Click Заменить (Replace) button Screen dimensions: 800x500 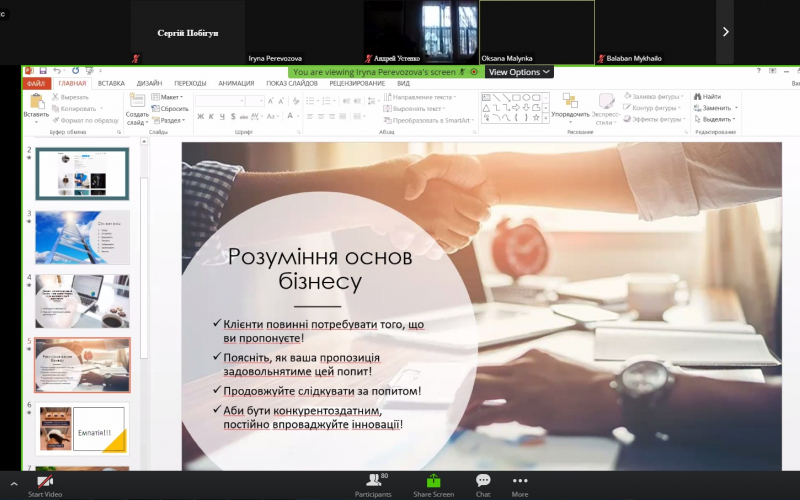(x=715, y=108)
